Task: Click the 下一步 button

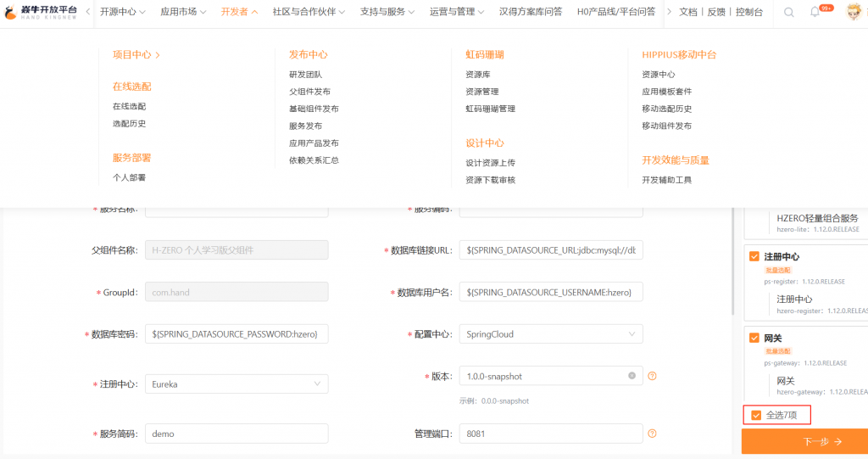Action: click(804, 441)
